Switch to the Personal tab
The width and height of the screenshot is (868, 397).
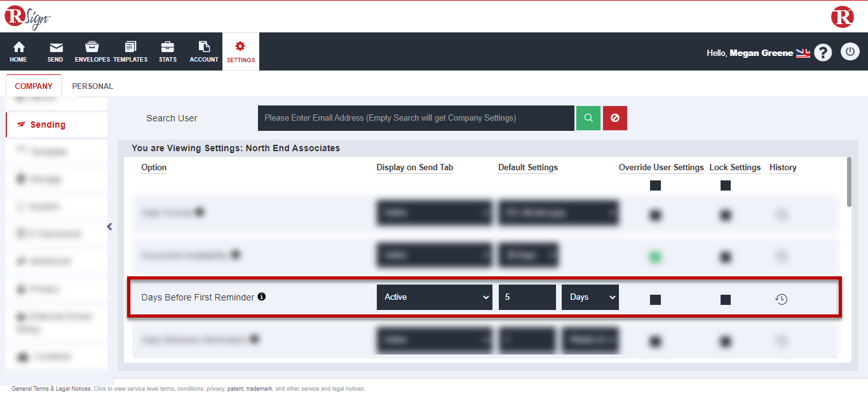click(92, 86)
